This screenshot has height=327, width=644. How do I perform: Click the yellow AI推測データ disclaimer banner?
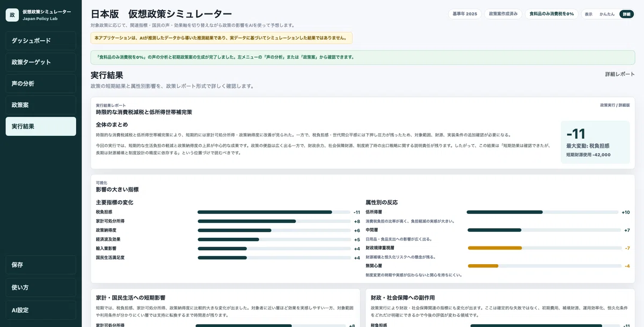222,38
